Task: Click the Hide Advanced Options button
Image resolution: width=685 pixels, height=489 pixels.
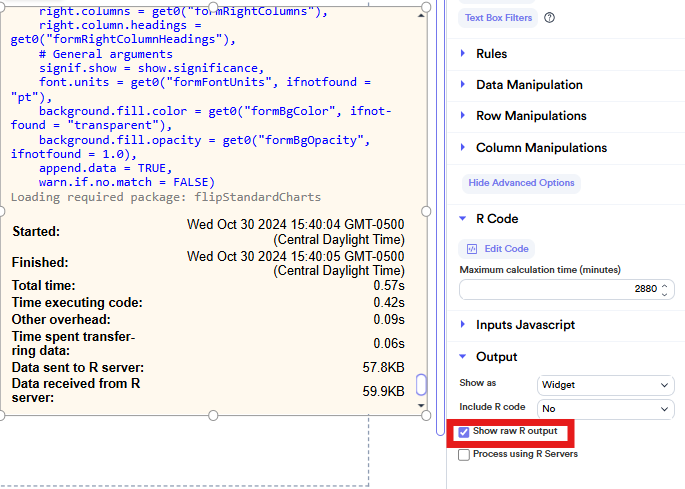Action: pyautogui.click(x=521, y=183)
